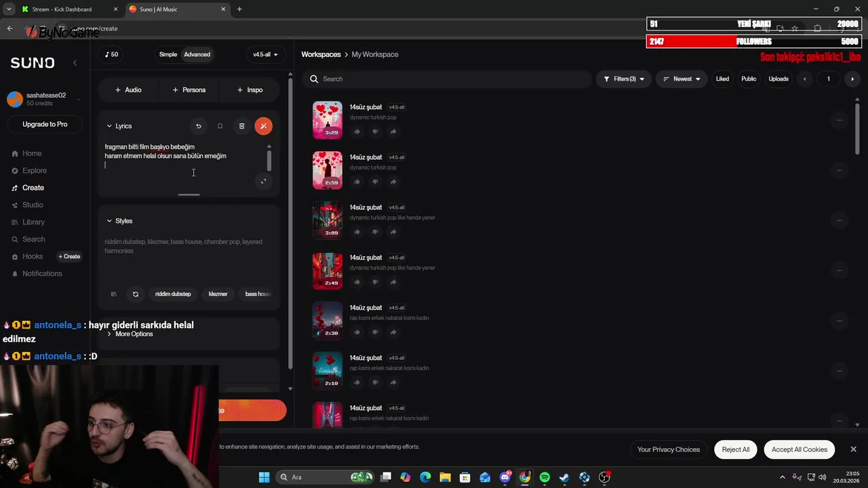Go to the next workspace page
The image size is (868, 488).
tap(852, 79)
